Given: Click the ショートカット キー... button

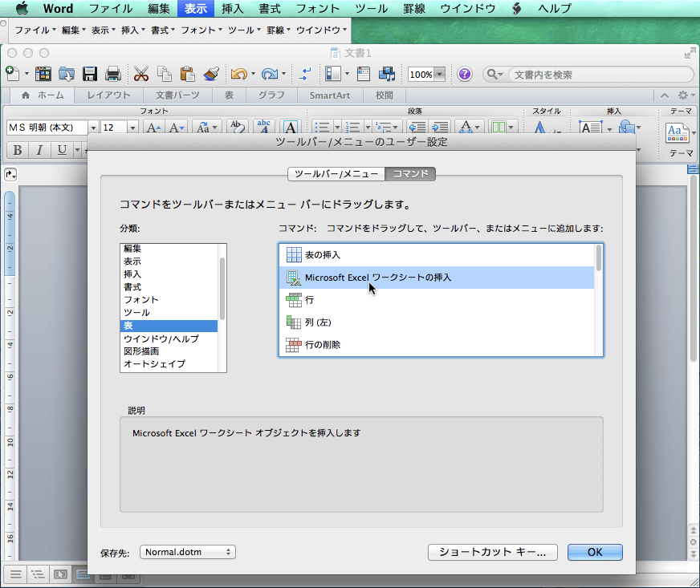Looking at the screenshot, I should click(492, 552).
